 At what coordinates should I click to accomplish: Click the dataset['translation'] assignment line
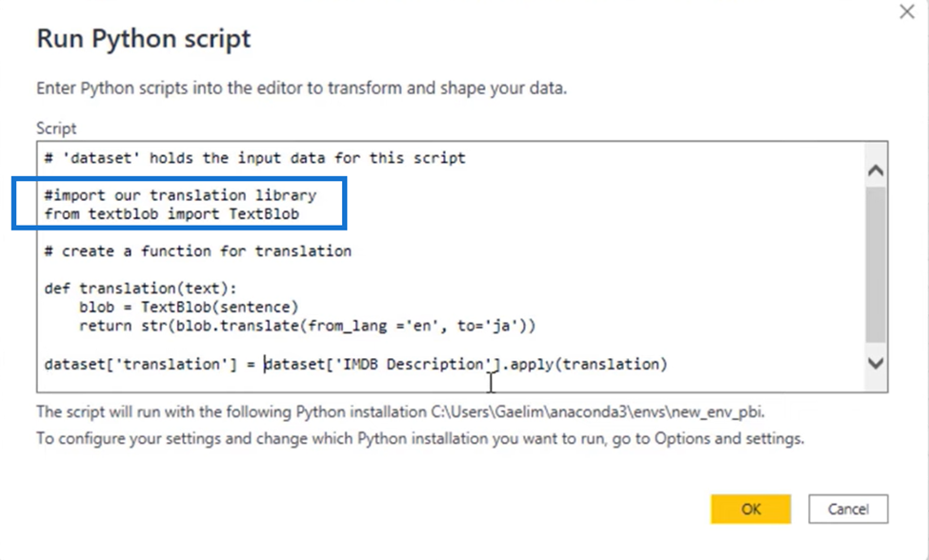coord(355,364)
